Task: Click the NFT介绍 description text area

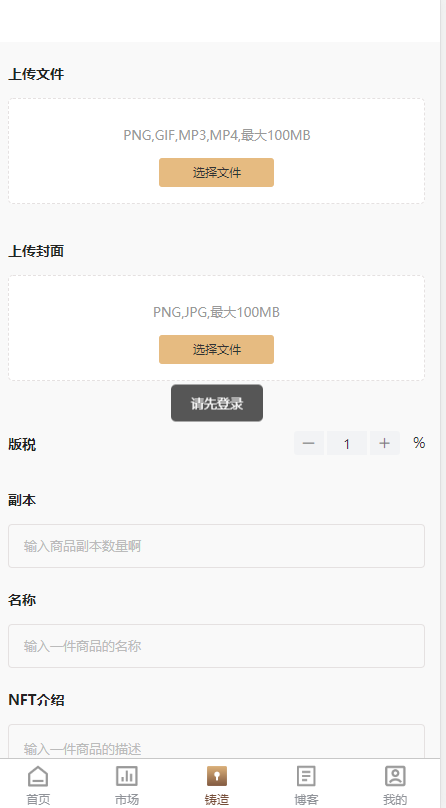Action: click(x=216, y=742)
